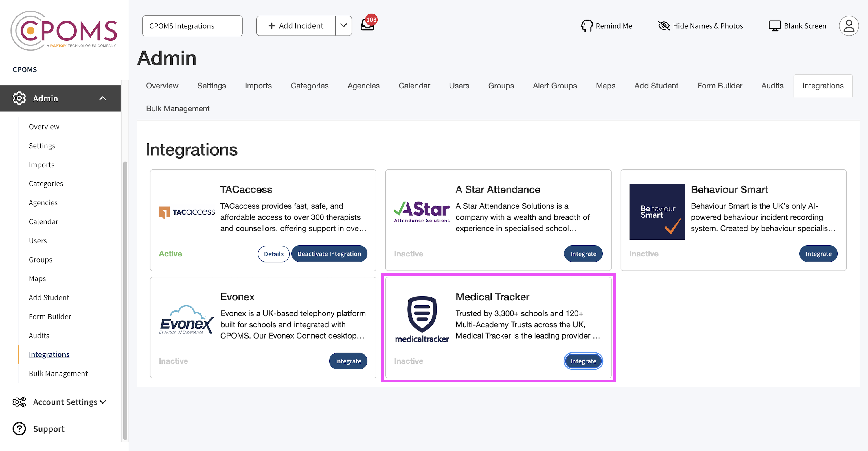Open the user profile avatar menu
The image size is (868, 451).
click(848, 26)
